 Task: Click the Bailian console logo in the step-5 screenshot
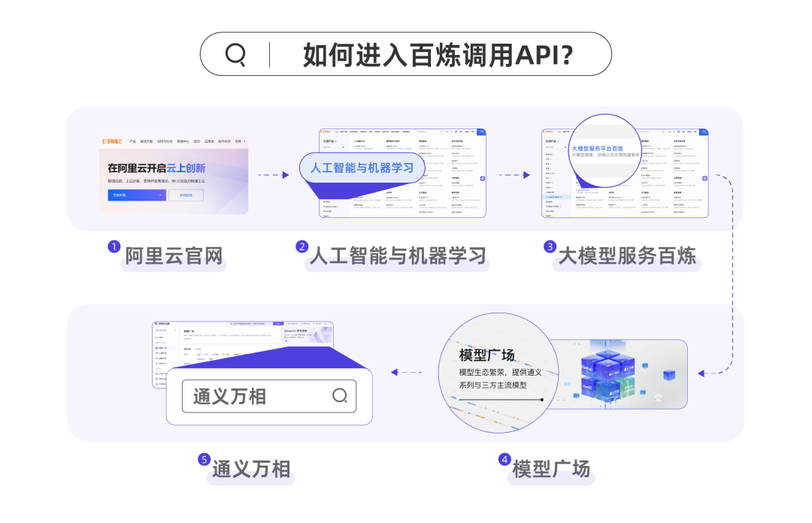point(156,324)
